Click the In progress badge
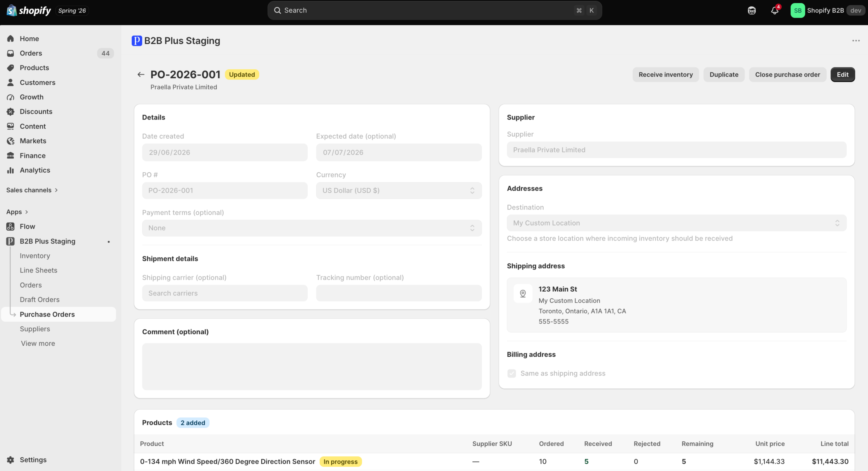The width and height of the screenshot is (868, 471). 340,462
